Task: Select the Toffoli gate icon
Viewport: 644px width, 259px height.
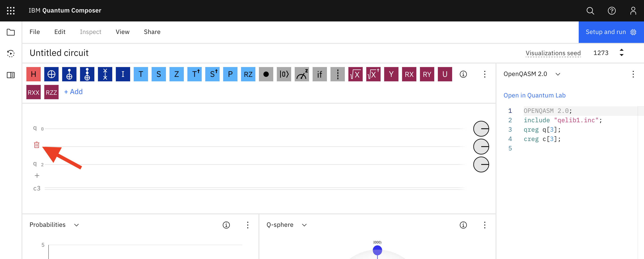Action: tap(87, 74)
